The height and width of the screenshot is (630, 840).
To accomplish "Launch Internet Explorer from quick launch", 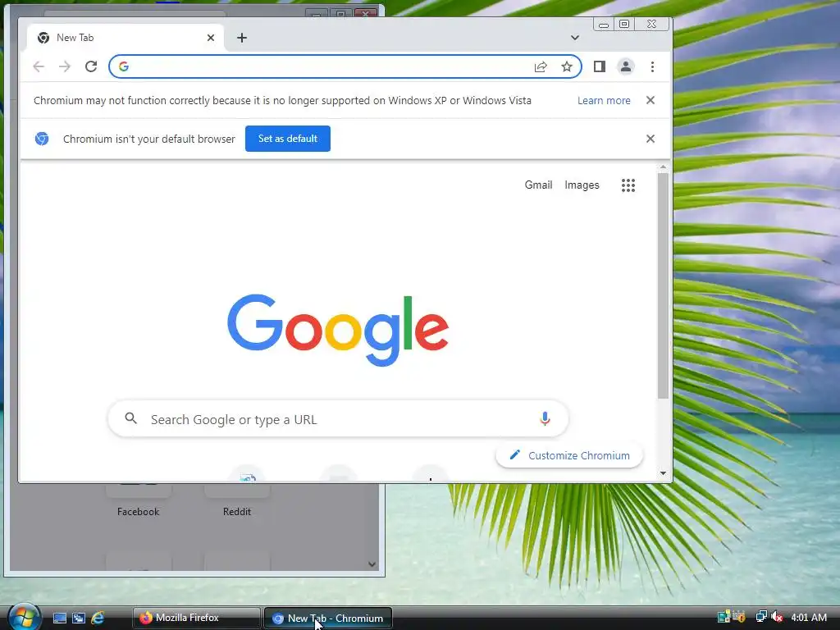I will click(98, 619).
